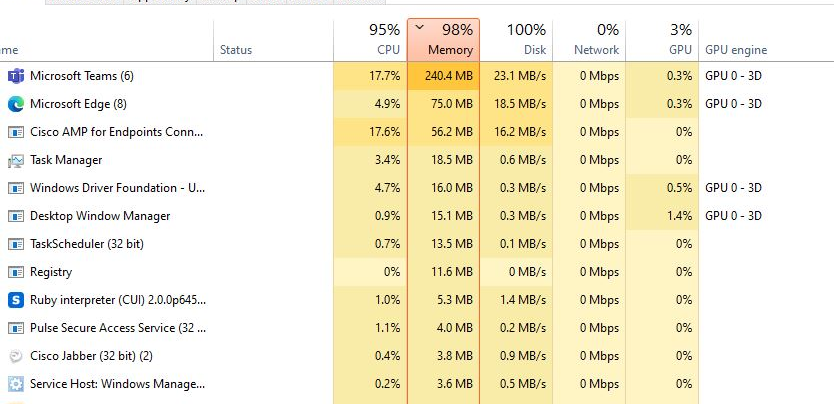Sort processes by the Disk column
The width and height of the screenshot is (834, 404).
(516, 40)
